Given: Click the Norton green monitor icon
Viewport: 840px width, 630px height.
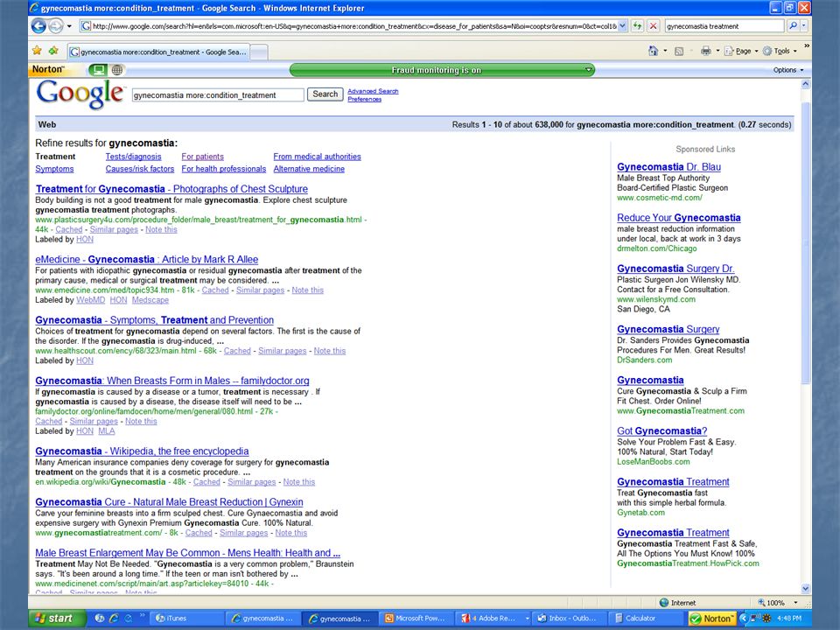Looking at the screenshot, I should tap(97, 70).
